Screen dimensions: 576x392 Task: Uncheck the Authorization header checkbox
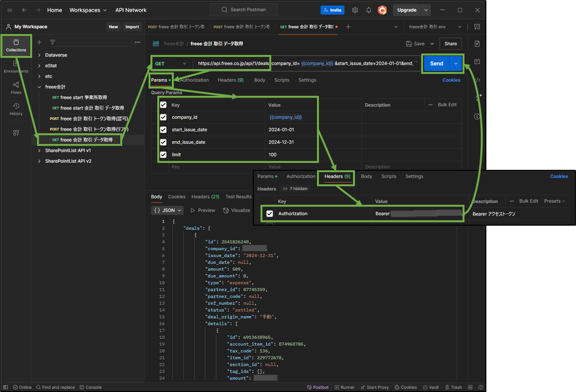point(270,214)
